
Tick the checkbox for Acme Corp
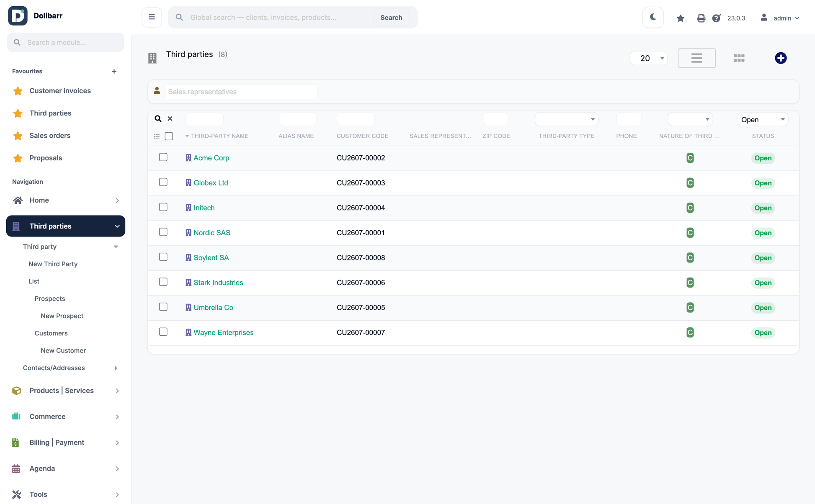163,157
